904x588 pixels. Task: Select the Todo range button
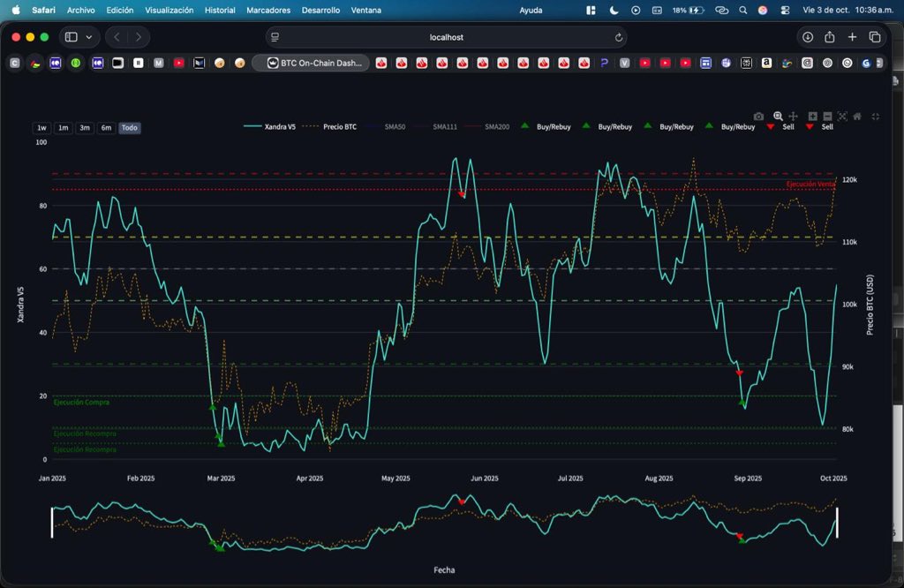130,128
